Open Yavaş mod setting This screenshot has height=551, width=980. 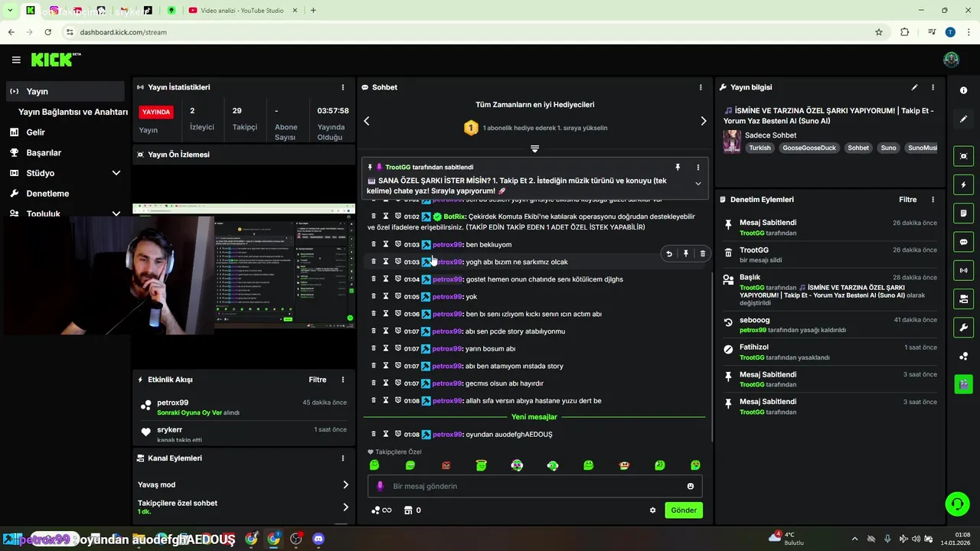243,484
